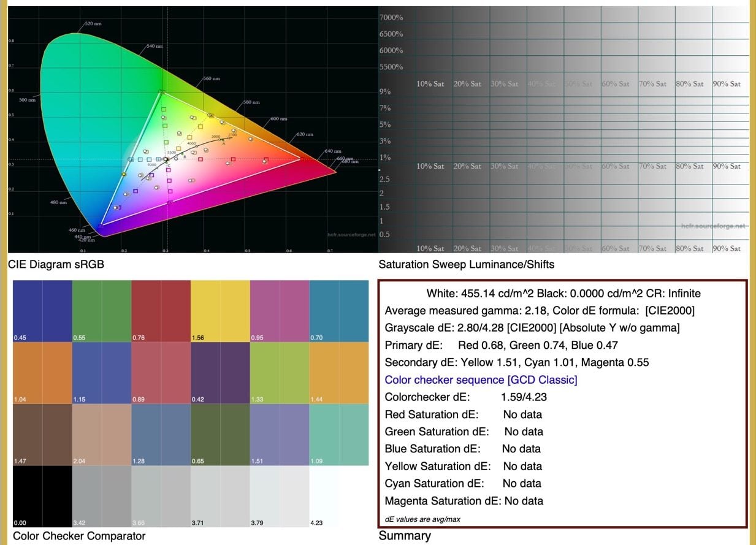Select the skin tone swatch labeled 2.04
Screen dimensions: 756x545
click(101, 434)
